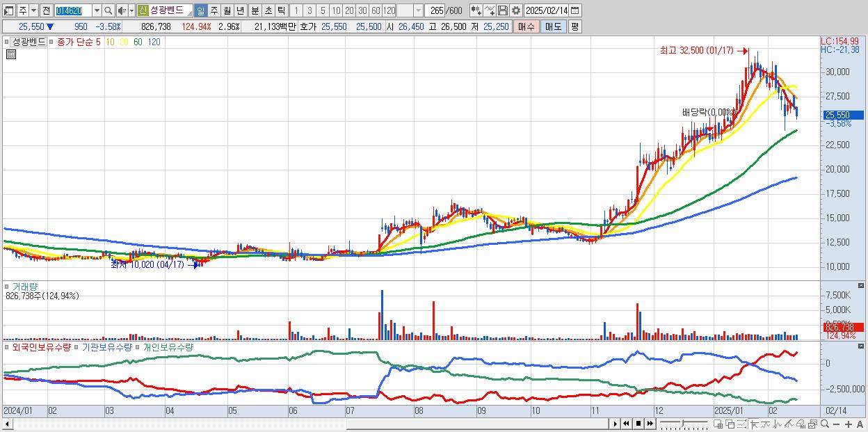Click the trend line tool icon in bottom toolbar

[766, 424]
